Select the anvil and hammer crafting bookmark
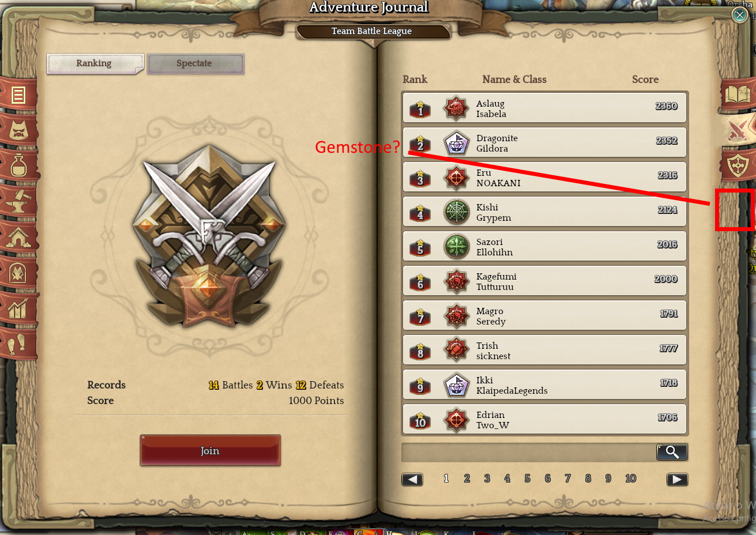The image size is (756, 535). tap(18, 201)
